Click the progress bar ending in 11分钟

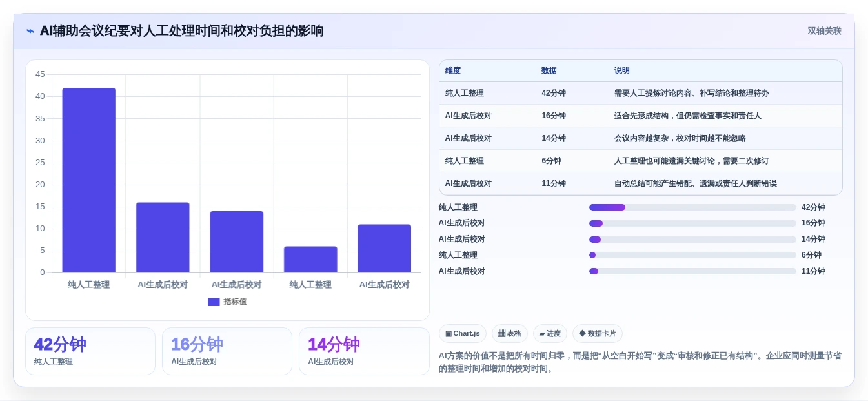point(692,271)
